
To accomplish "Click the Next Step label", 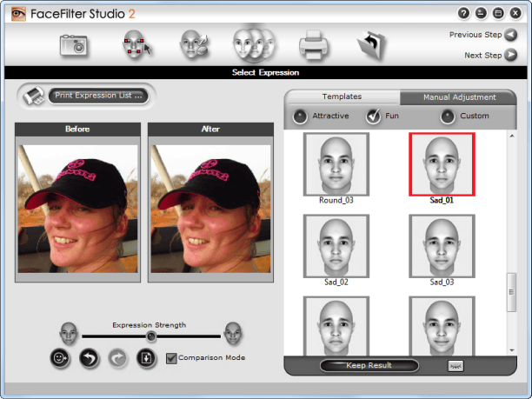I will 482,55.
